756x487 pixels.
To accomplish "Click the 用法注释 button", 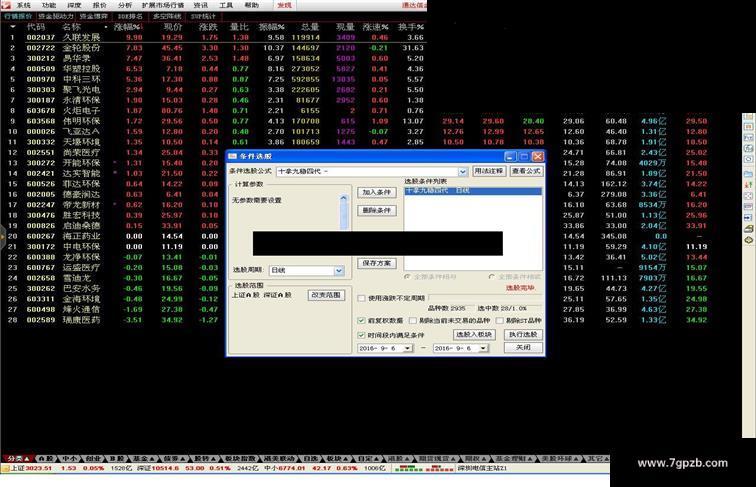I will 489,171.
